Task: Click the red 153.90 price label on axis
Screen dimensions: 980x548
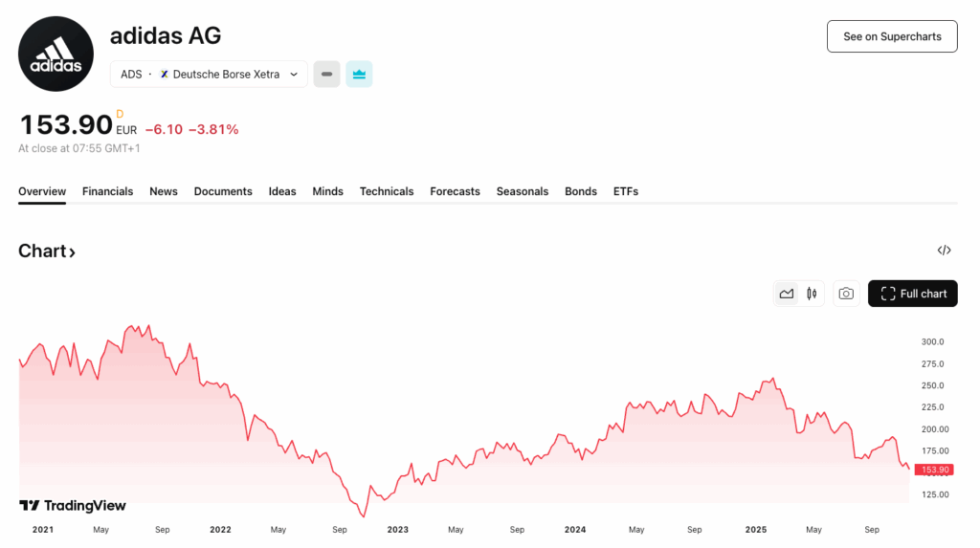Action: (x=934, y=470)
